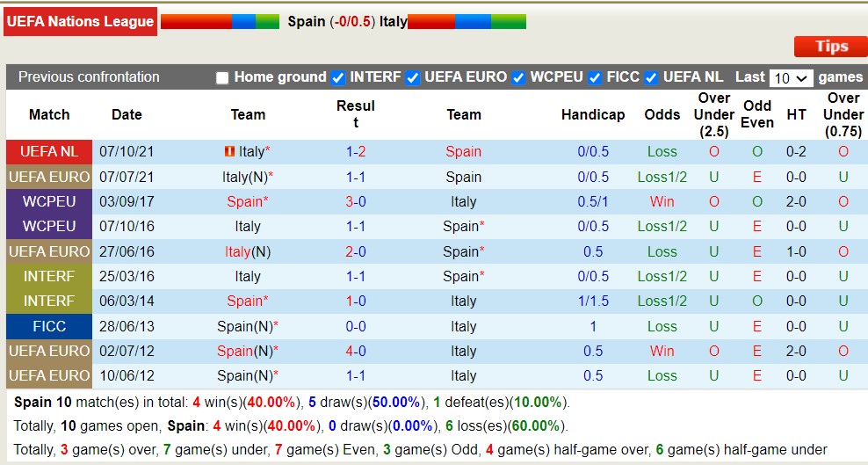Click the red card icon beside Italy

(x=230, y=151)
